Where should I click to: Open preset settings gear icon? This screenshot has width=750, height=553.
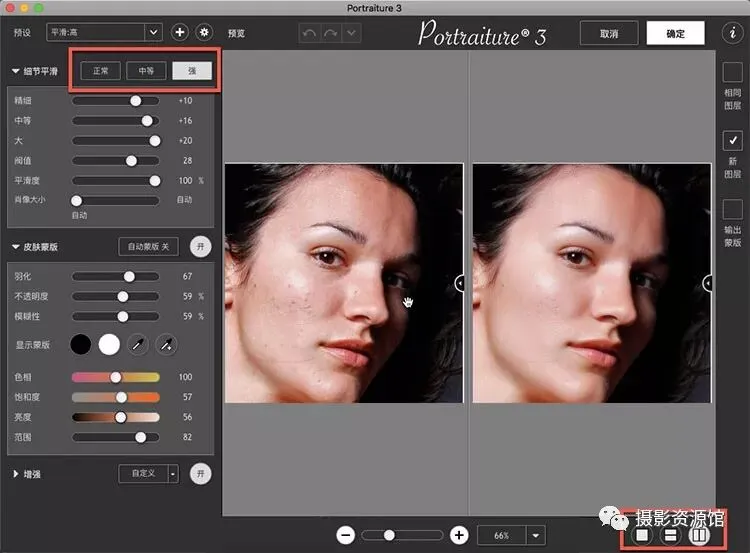tap(204, 33)
